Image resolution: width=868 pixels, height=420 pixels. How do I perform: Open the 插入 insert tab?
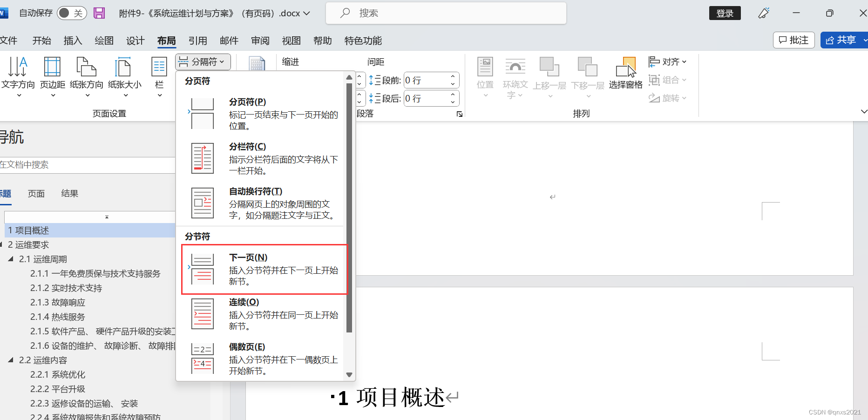[x=73, y=41]
